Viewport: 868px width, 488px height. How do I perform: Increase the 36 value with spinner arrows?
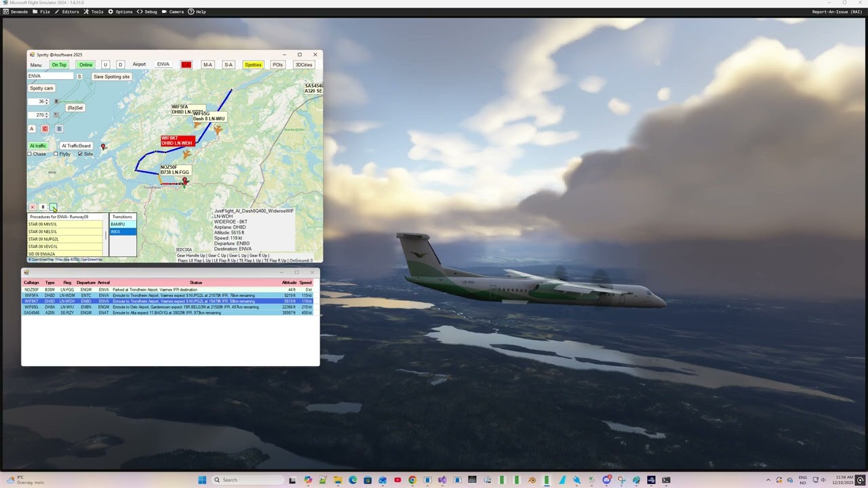pyautogui.click(x=47, y=100)
